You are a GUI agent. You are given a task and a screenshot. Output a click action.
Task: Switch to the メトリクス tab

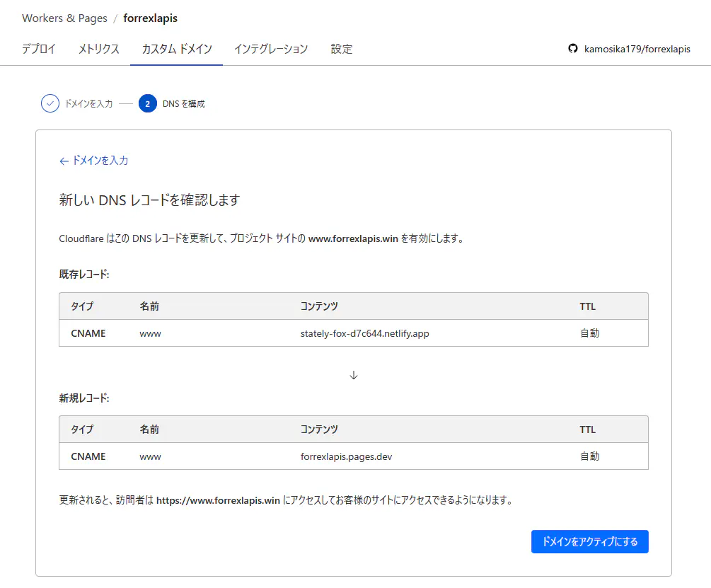coord(99,49)
